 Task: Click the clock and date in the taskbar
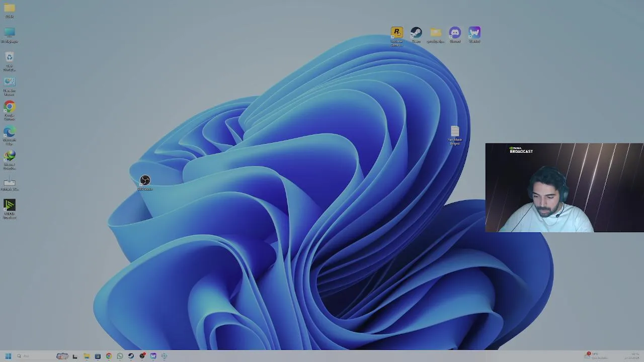coord(632,355)
